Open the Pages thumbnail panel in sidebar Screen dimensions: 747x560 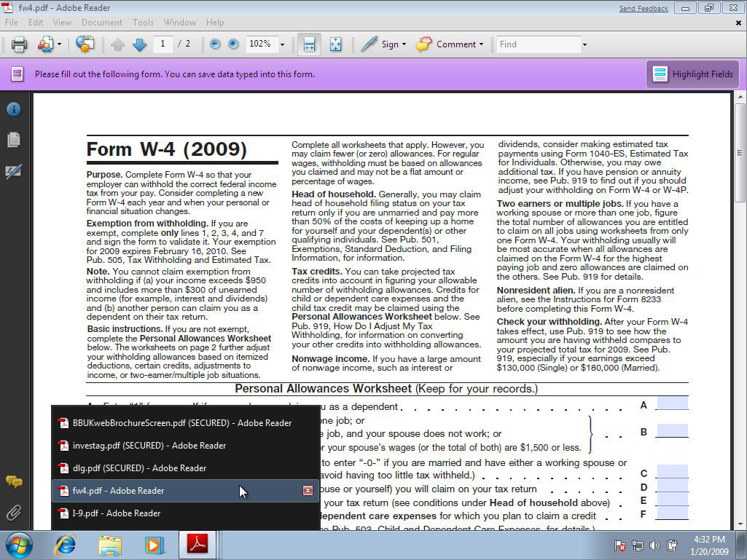pos(13,140)
